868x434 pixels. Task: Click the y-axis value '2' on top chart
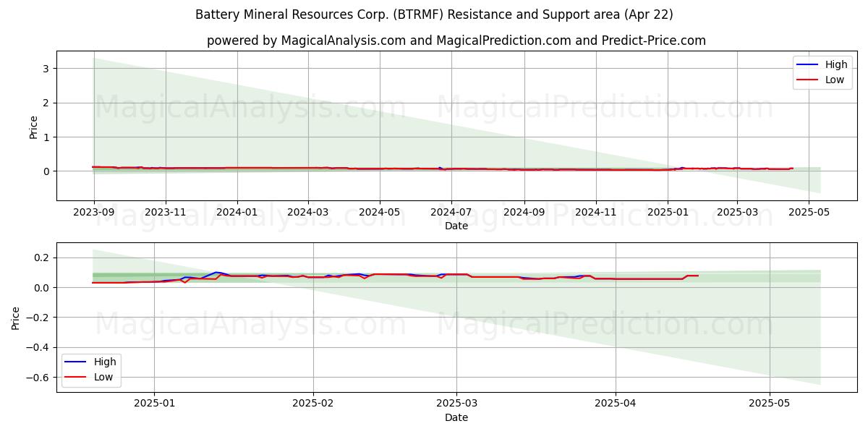click(x=48, y=103)
